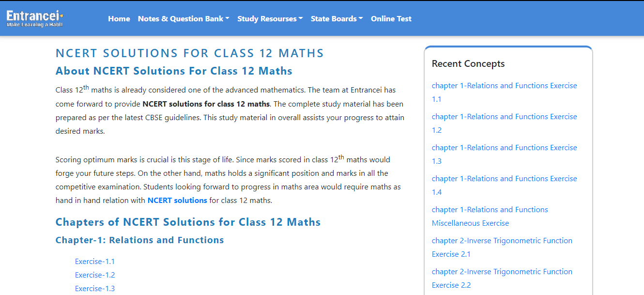This screenshot has width=644, height=295.
Task: Open Inverse Trigonometric Function Exercise 2.1
Action: point(502,247)
